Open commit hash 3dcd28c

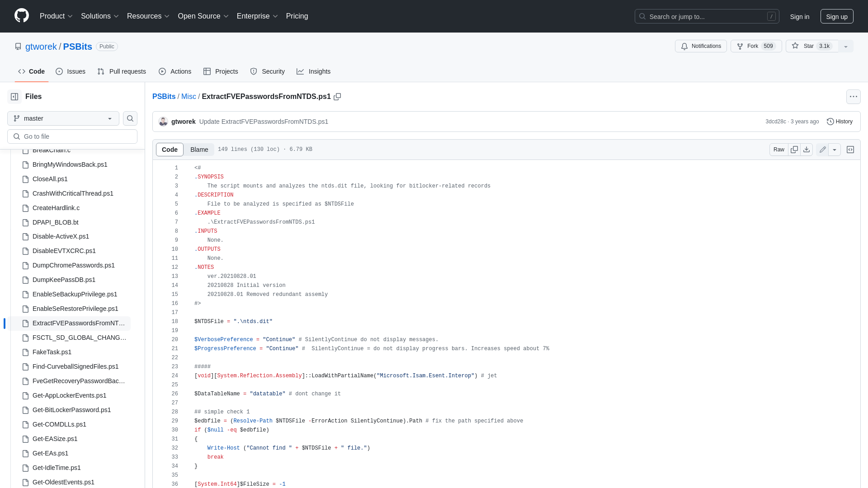coord(776,122)
